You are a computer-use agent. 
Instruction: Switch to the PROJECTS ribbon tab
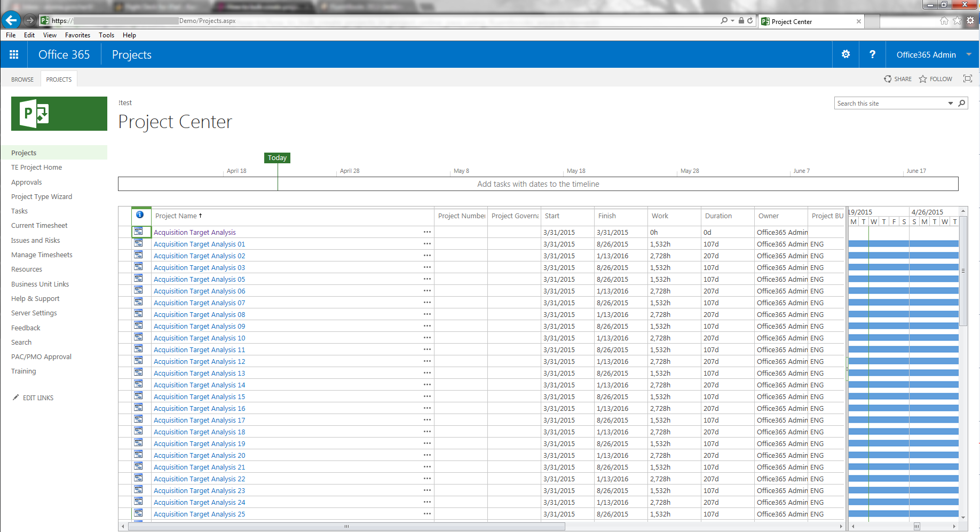pyautogui.click(x=59, y=80)
